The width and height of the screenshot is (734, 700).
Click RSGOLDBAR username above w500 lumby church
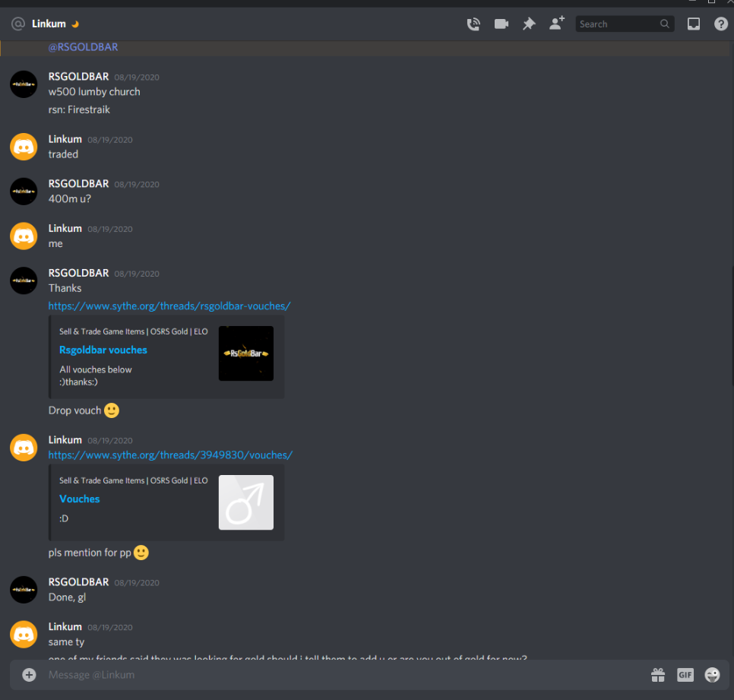[78, 76]
